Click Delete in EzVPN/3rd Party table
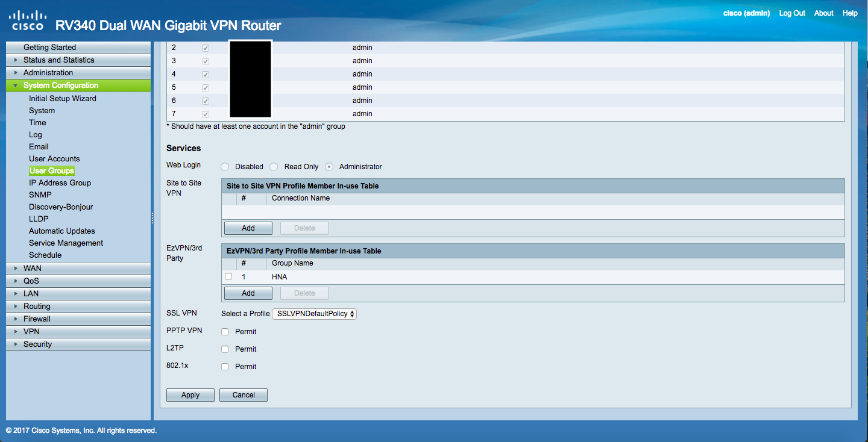 tap(304, 293)
